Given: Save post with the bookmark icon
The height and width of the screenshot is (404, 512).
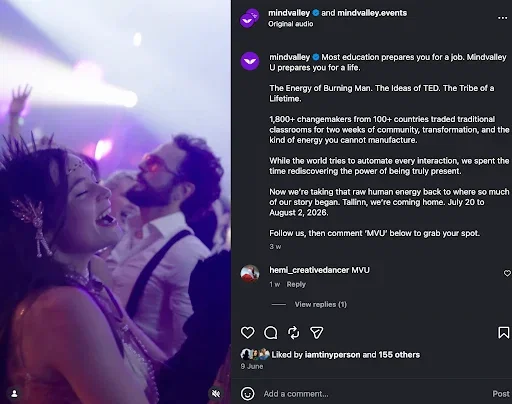Looking at the screenshot, I should coord(503,332).
